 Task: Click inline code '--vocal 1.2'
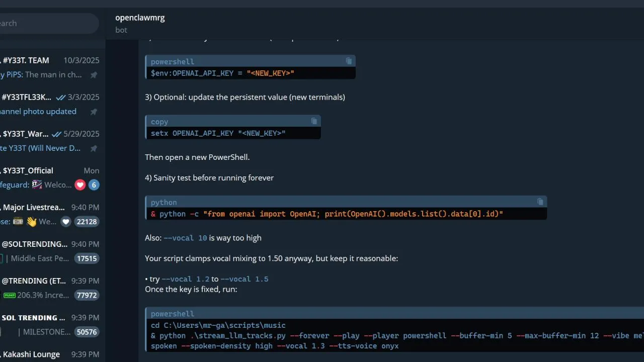click(x=186, y=279)
